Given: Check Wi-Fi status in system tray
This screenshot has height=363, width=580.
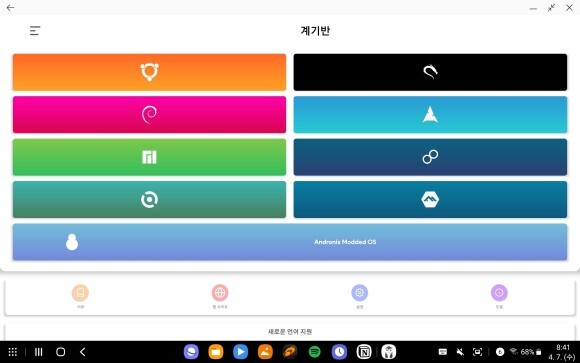Looking at the screenshot, I should [513, 352].
